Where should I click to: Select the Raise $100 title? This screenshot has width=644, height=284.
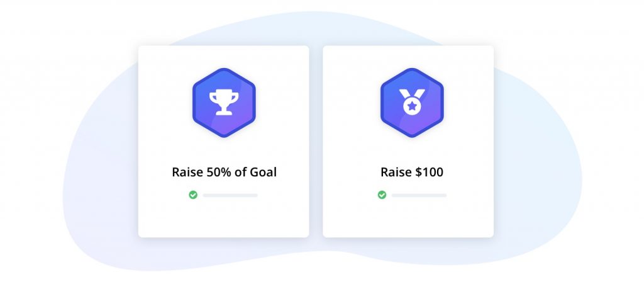[x=412, y=172]
